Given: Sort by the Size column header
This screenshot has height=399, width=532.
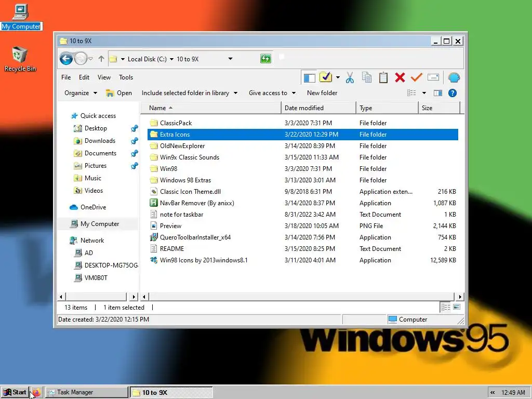Looking at the screenshot, I should [x=440, y=108].
